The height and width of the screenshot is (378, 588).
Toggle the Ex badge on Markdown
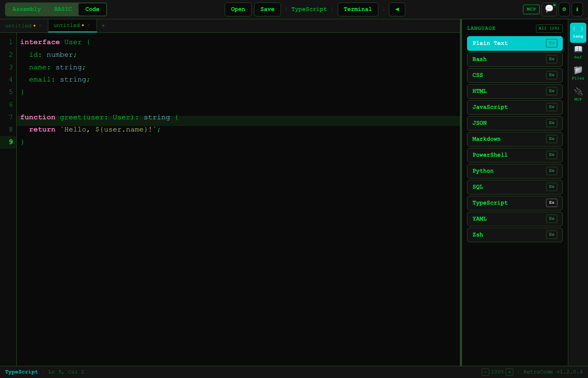click(x=551, y=139)
